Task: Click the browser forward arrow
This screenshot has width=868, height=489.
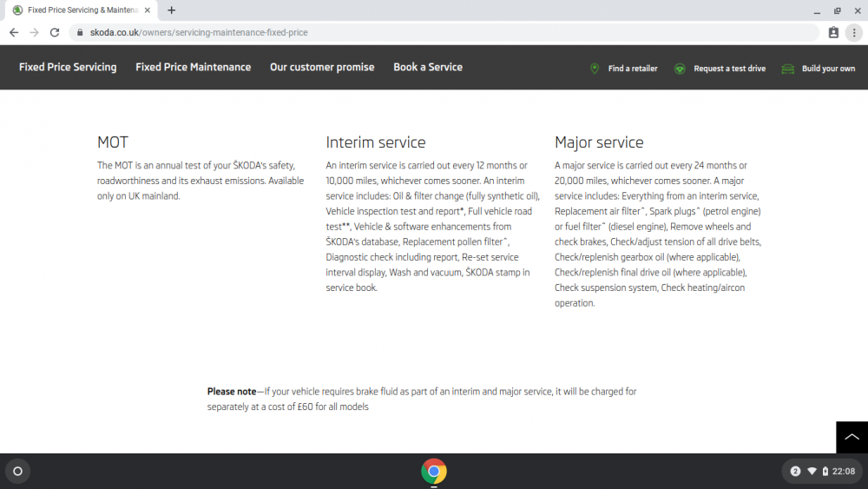Action: (35, 33)
